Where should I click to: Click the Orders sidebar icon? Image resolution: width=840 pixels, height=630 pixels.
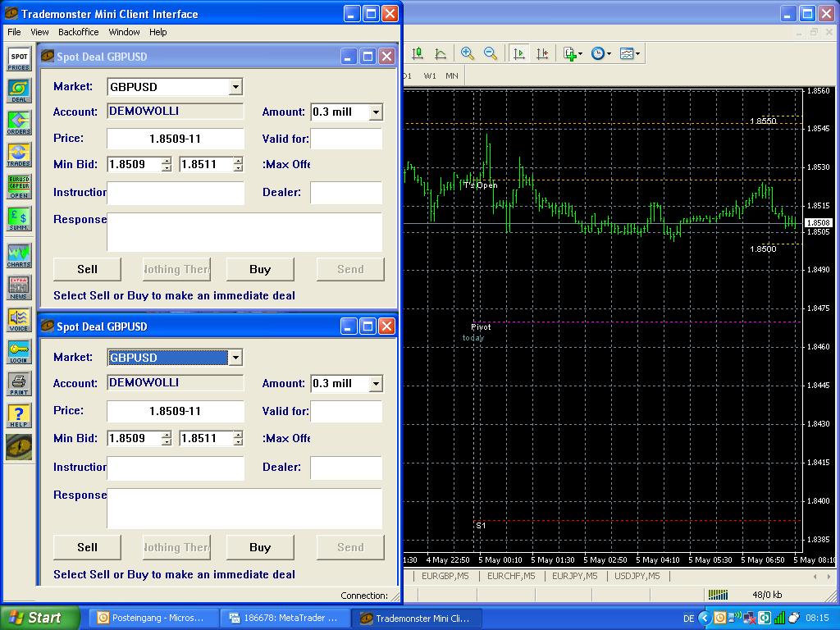pyautogui.click(x=19, y=123)
